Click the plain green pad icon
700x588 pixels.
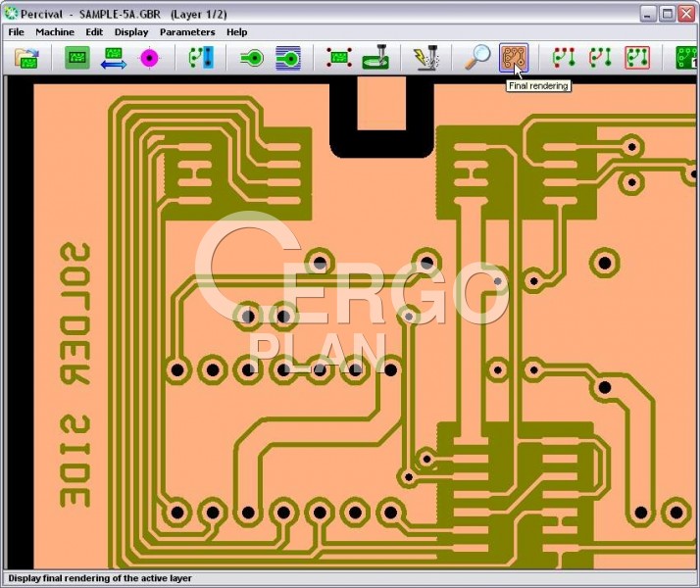(x=252, y=58)
